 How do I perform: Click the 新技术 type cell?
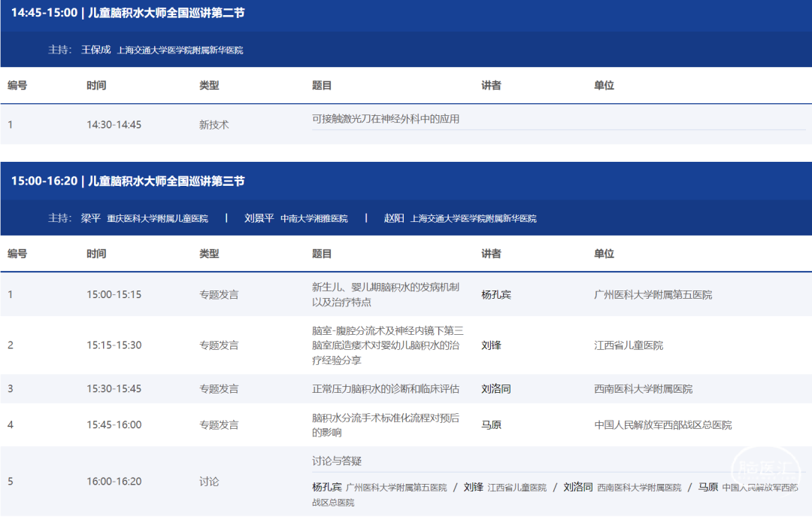pyautogui.click(x=214, y=125)
